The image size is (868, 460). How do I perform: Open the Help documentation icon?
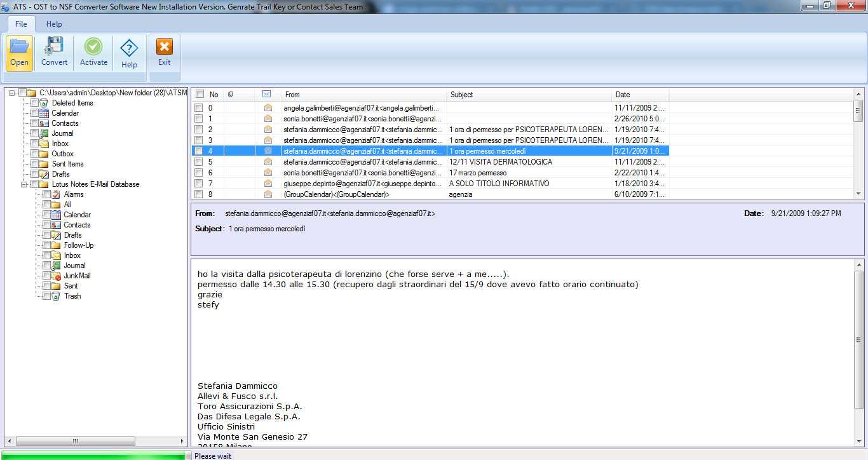[129, 51]
